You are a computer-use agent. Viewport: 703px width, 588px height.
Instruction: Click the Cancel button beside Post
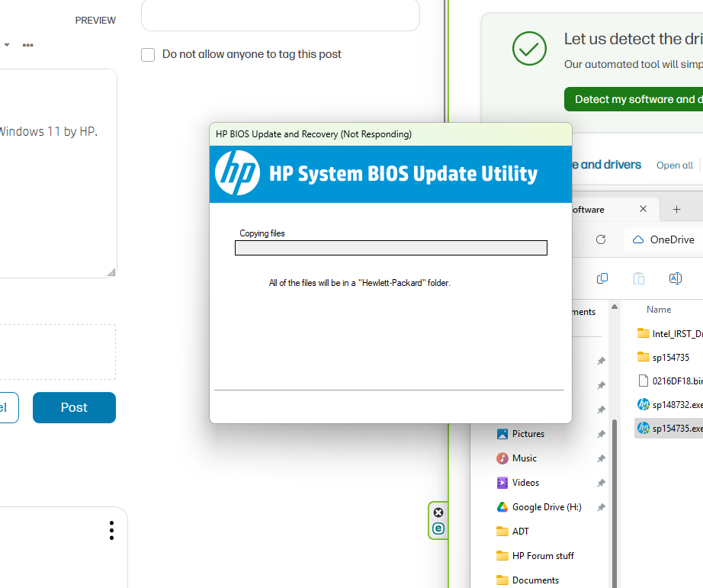9,407
